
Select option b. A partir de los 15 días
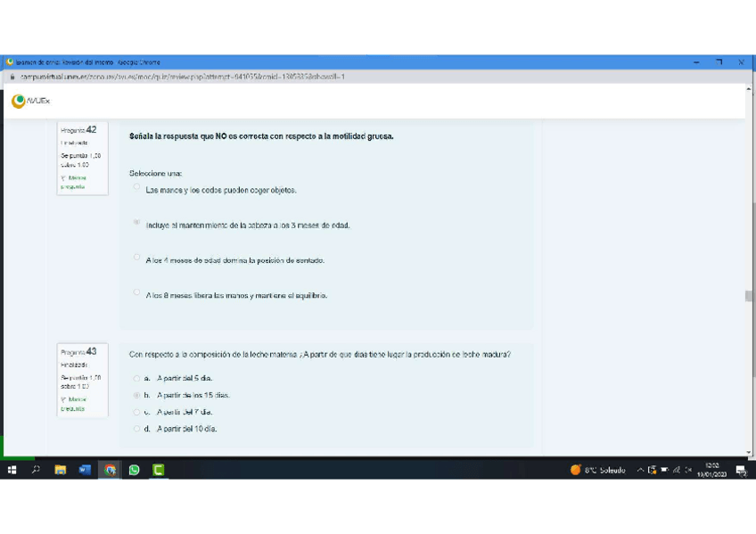pos(137,395)
